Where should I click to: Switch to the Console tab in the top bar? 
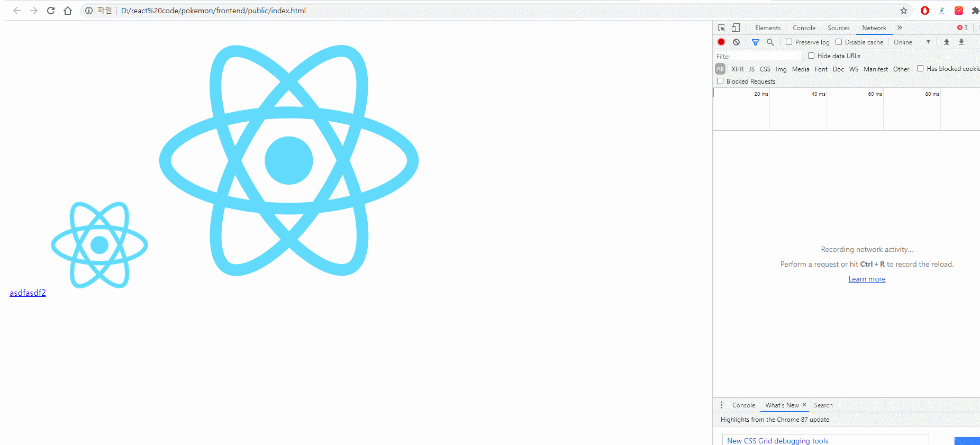804,28
